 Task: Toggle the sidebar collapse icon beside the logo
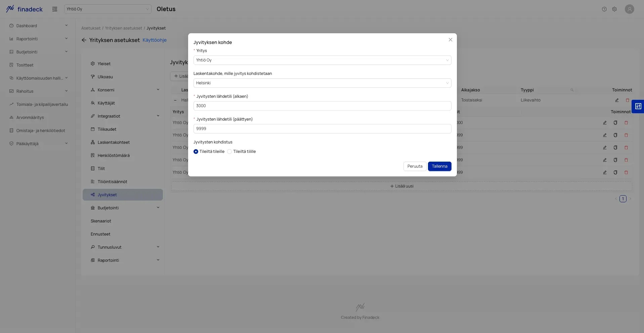coord(55,9)
